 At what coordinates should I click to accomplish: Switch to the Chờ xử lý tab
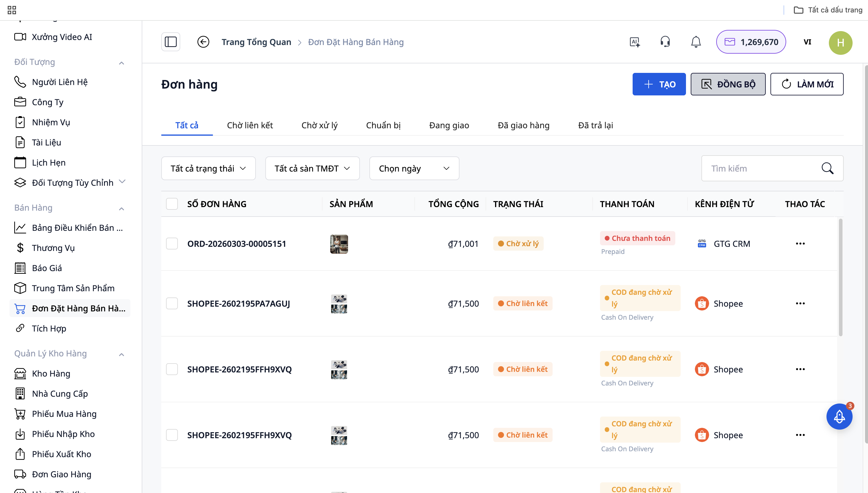319,125
